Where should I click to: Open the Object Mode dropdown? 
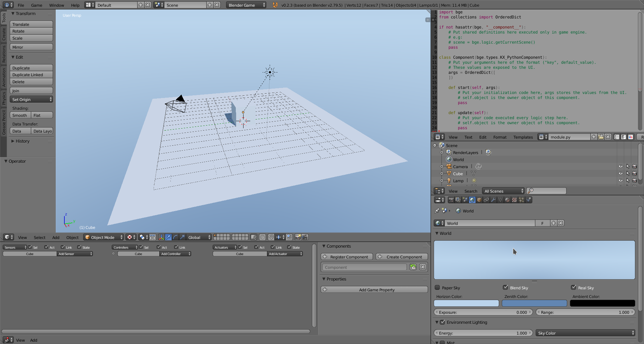pos(104,237)
